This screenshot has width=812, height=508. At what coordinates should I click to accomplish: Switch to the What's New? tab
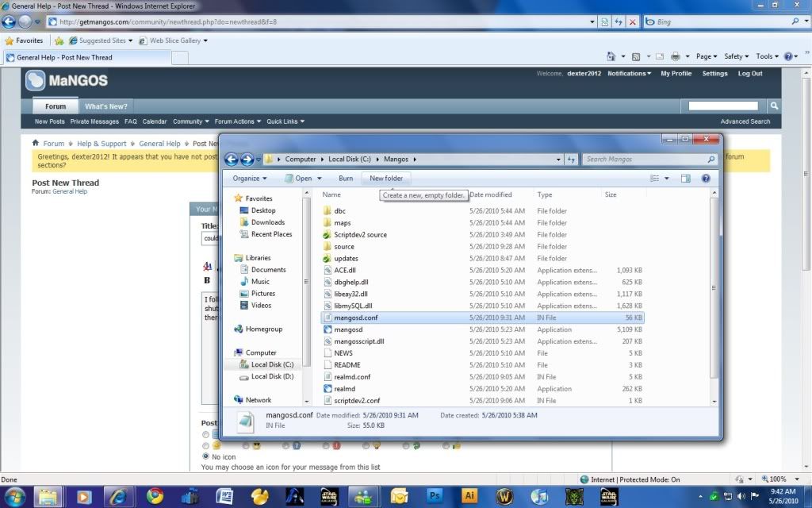click(106, 106)
